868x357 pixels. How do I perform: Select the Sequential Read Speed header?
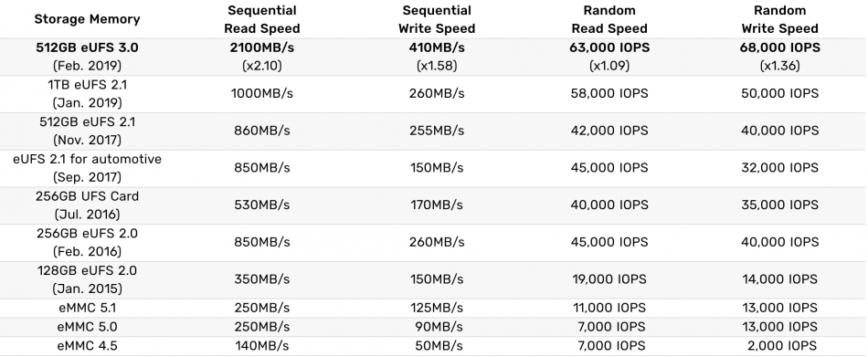coord(262,19)
